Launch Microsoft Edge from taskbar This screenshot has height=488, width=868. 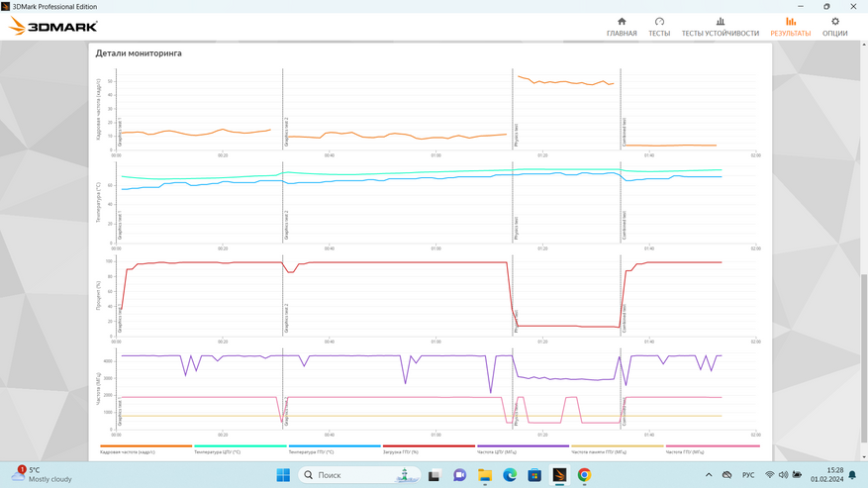tap(510, 475)
